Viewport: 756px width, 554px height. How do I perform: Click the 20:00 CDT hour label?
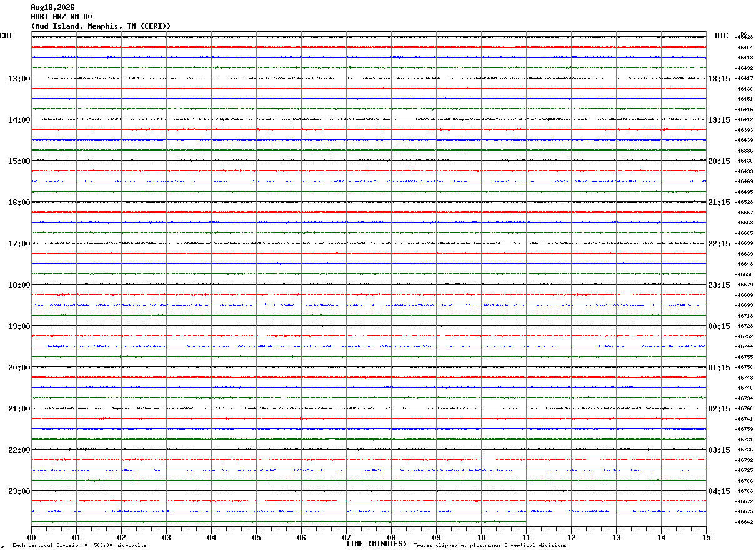point(19,368)
